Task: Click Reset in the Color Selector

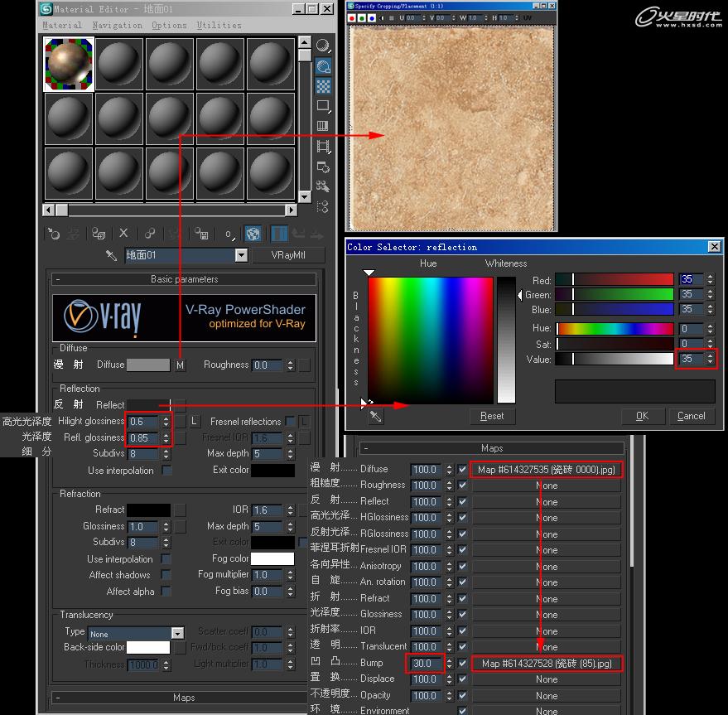Action: click(492, 416)
